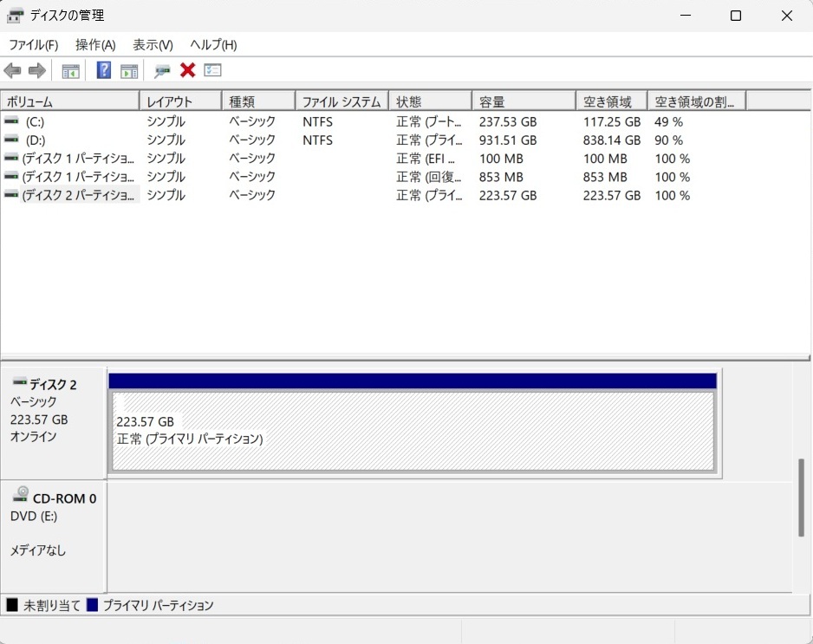Click the Forward arrow toolbar icon
Viewport: 813px width, 644px height.
point(36,70)
